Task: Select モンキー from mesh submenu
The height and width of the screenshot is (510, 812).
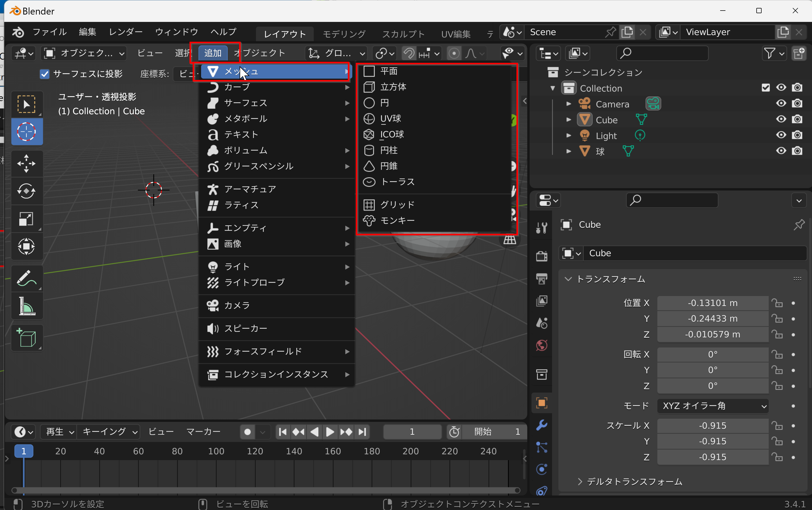Action: pos(397,220)
